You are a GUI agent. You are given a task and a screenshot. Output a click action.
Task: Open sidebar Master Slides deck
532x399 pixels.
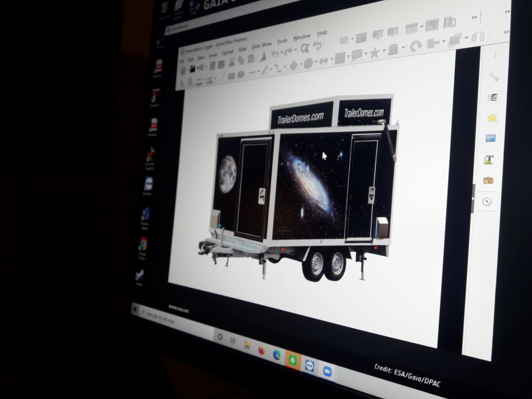491,138
